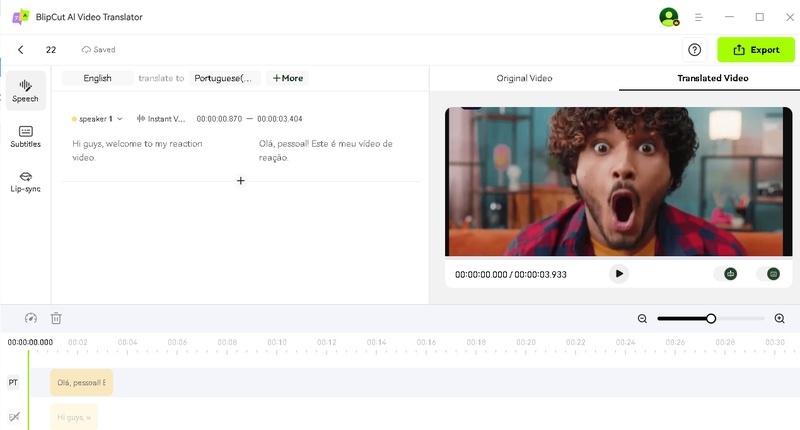800x430 pixels.
Task: Unmute the original EN audio track
Action: point(13,416)
